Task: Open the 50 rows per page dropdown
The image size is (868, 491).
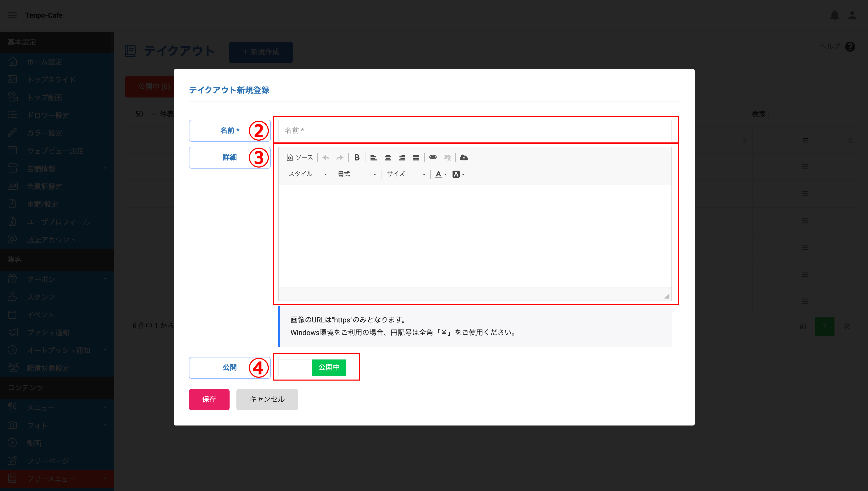Action: [x=145, y=114]
